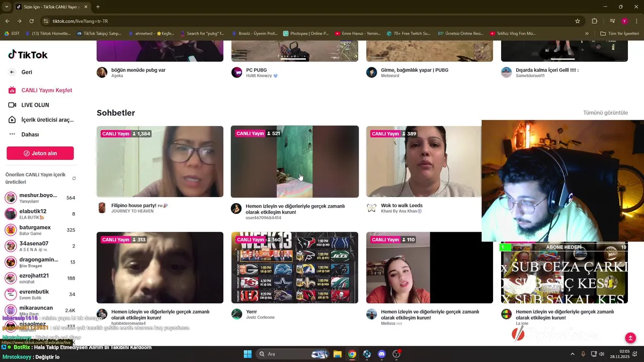The height and width of the screenshot is (362, 644).
Task: Go back with the Geri arrow
Action: 12,72
